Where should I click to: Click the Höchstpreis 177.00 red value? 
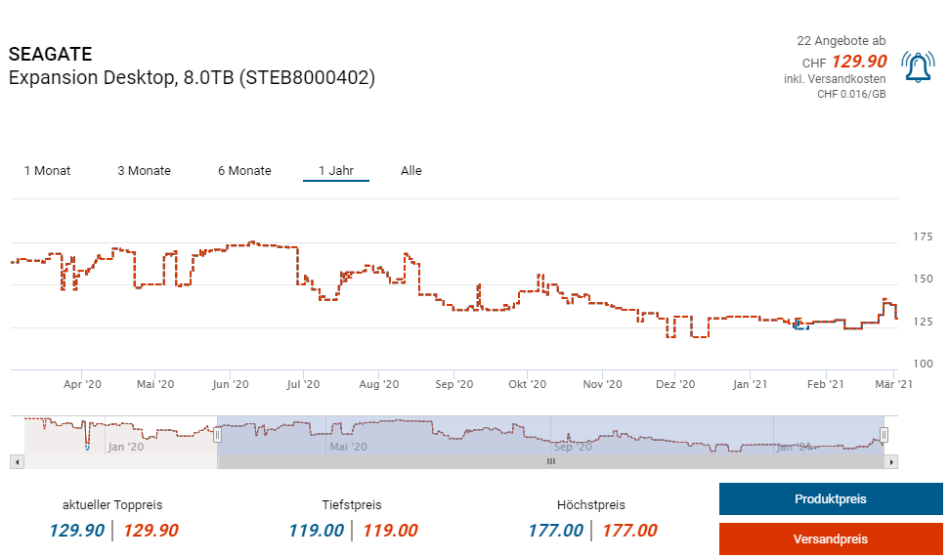point(629,531)
